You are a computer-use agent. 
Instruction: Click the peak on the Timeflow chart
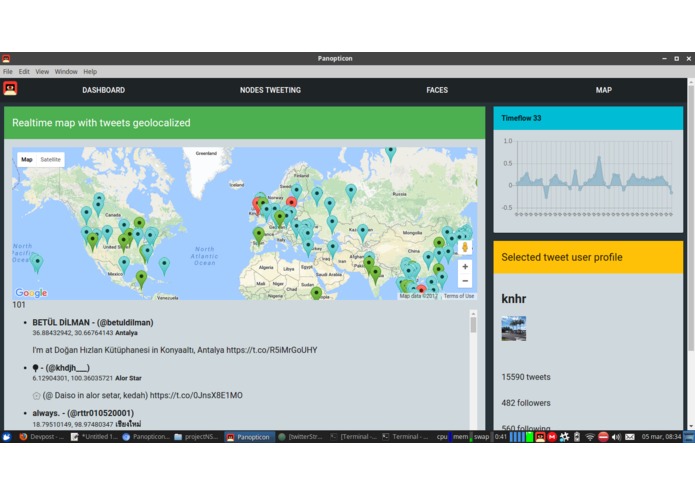(599, 158)
